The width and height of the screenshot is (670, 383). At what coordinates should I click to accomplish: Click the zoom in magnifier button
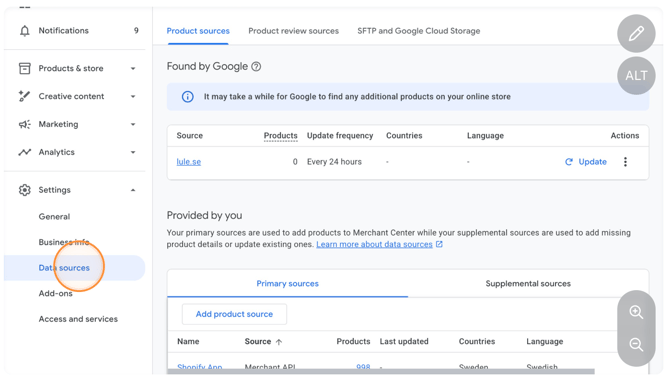click(636, 312)
